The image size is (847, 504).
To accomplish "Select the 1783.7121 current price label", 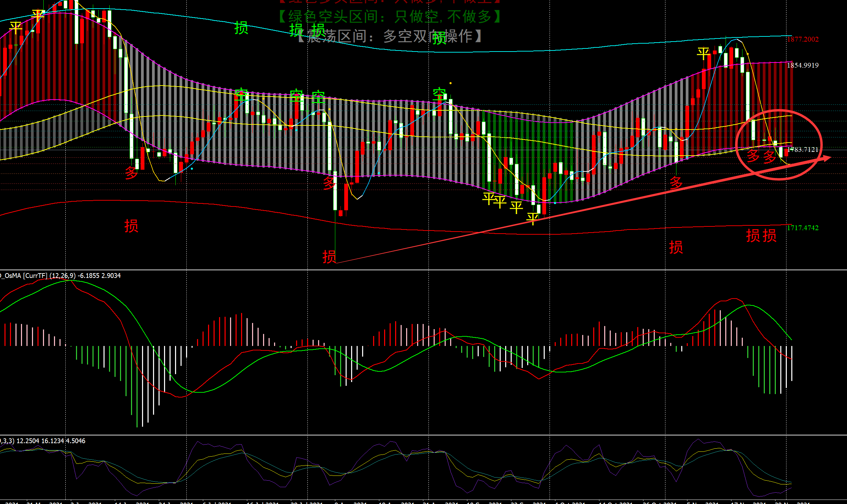I will pos(803,149).
